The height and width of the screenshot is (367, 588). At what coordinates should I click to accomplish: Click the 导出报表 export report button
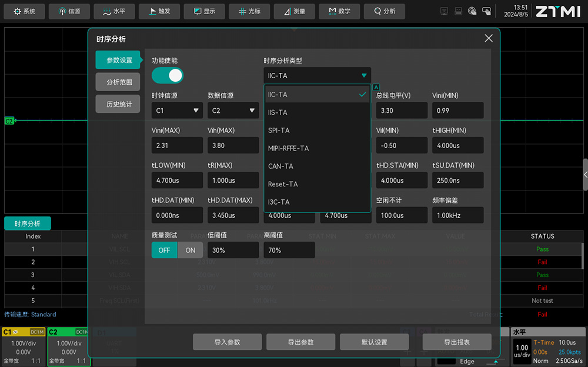point(456,342)
